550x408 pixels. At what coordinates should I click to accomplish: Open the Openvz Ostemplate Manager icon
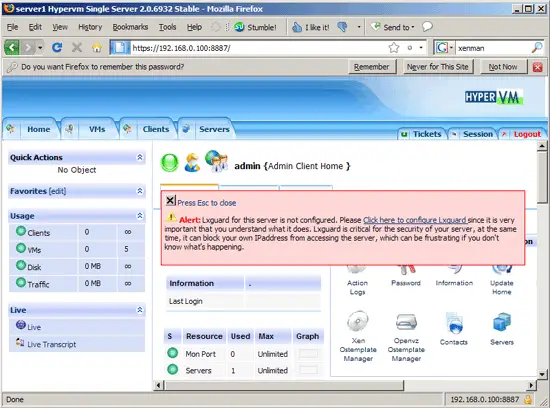406,321
